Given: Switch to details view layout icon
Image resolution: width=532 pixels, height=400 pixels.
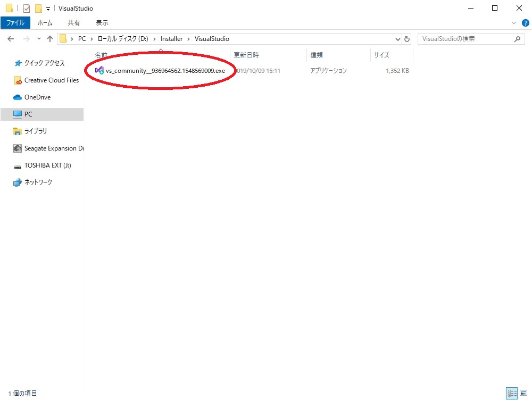Looking at the screenshot, I should (x=512, y=393).
